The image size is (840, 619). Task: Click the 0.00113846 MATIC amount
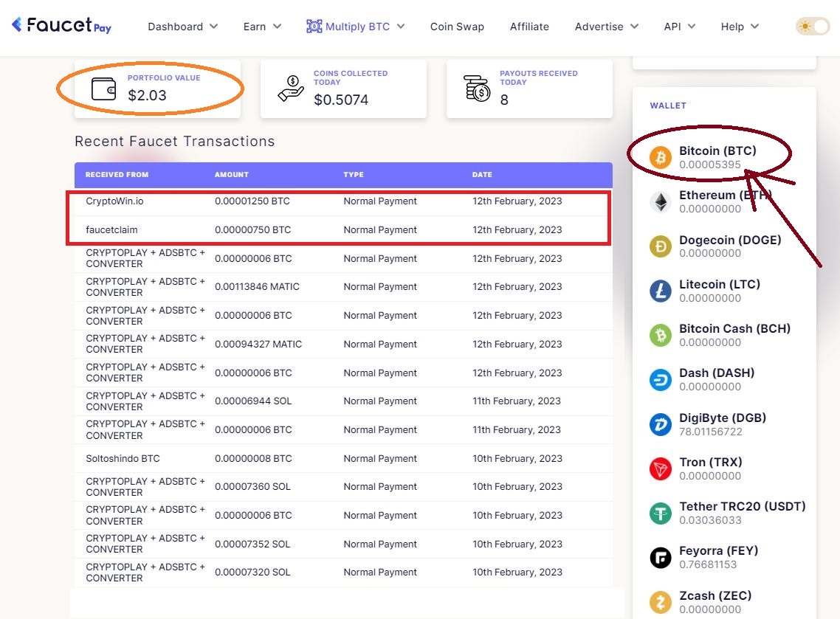[x=257, y=287]
